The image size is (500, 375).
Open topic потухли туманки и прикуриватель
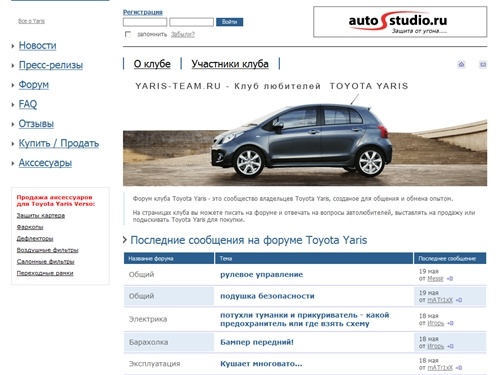click(x=304, y=319)
